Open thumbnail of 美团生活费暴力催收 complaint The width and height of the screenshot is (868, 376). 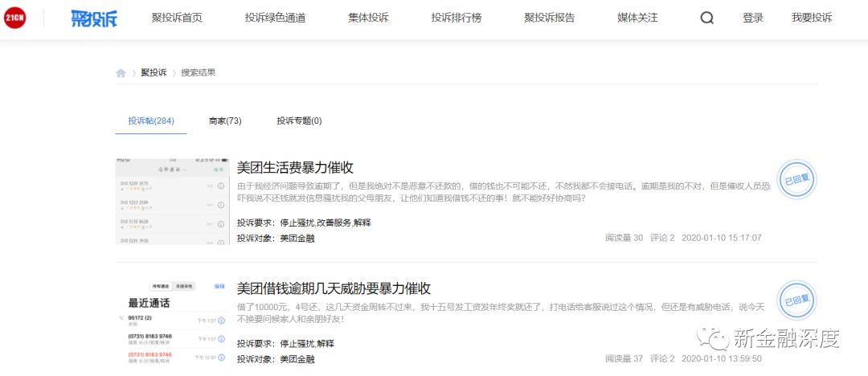point(172,201)
